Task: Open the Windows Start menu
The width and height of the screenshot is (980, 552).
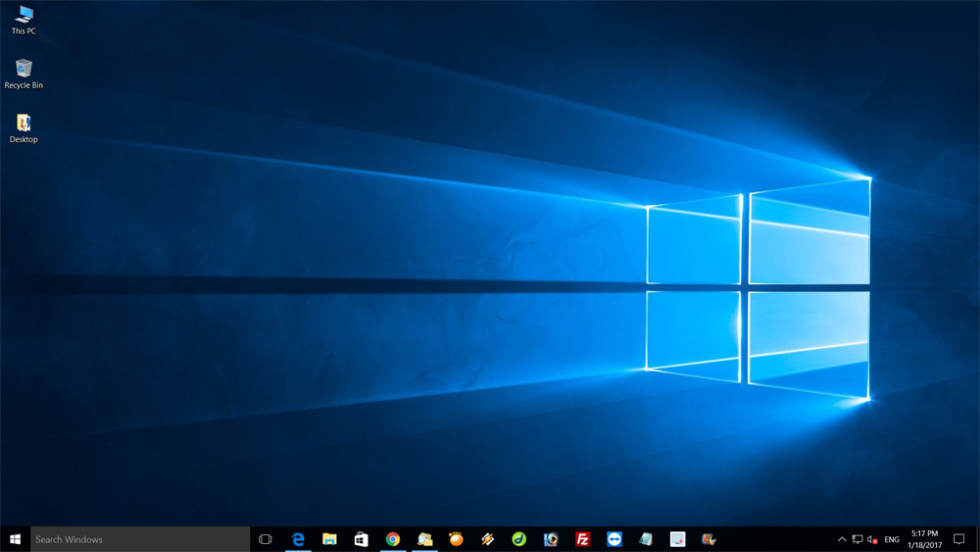Action: point(15,539)
